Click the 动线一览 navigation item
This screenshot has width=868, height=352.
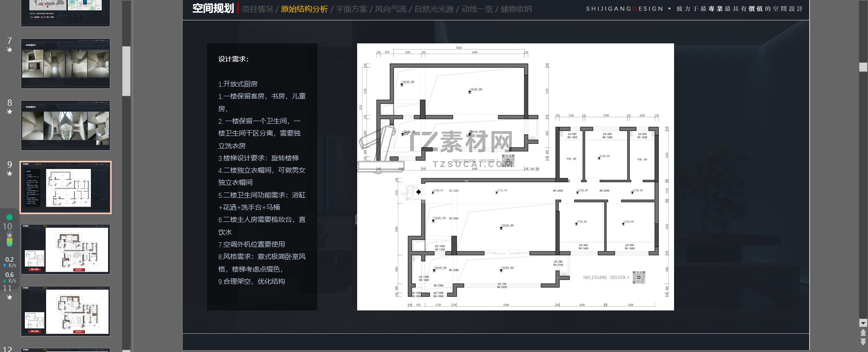(x=477, y=9)
